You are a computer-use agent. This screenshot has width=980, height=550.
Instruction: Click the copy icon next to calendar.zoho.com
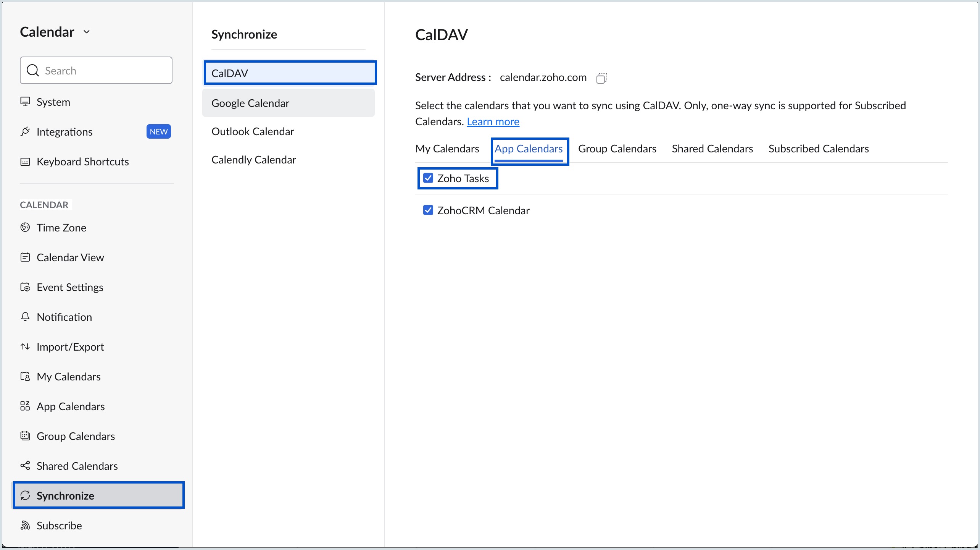601,78
